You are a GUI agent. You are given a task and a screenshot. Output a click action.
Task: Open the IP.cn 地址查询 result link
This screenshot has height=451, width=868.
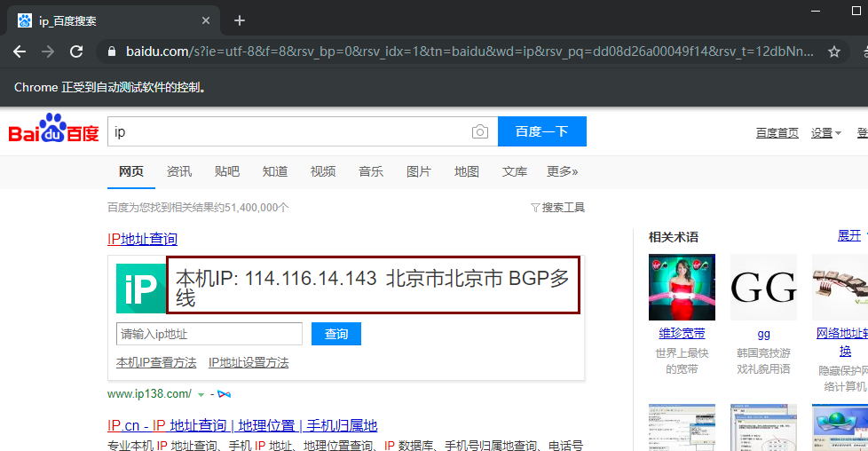[x=242, y=425]
